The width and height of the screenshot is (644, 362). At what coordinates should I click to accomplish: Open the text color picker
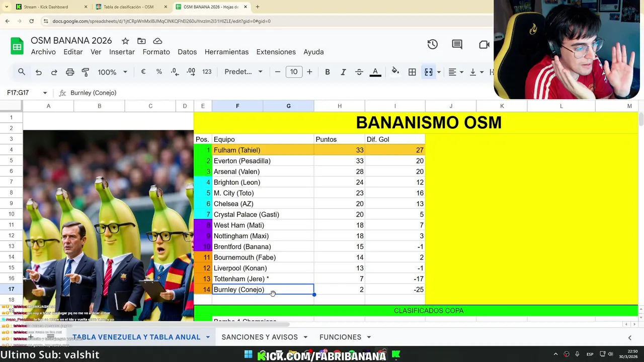(x=375, y=72)
